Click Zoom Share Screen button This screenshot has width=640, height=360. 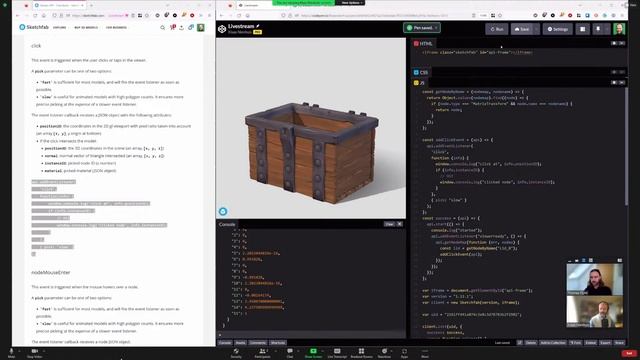313,353
